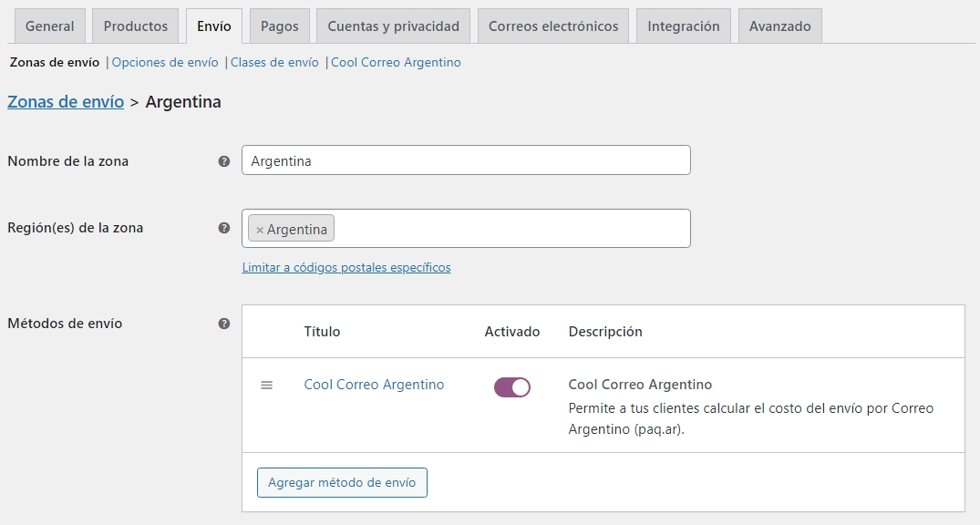The width and height of the screenshot is (980, 525).
Task: Click help icon next to Nombre de la zona
Action: pos(224,161)
